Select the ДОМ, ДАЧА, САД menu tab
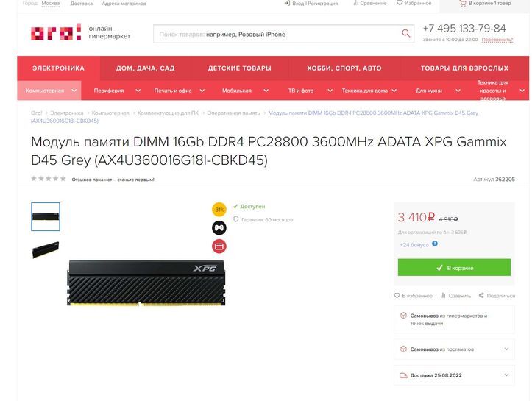The image size is (532, 401). pos(145,68)
